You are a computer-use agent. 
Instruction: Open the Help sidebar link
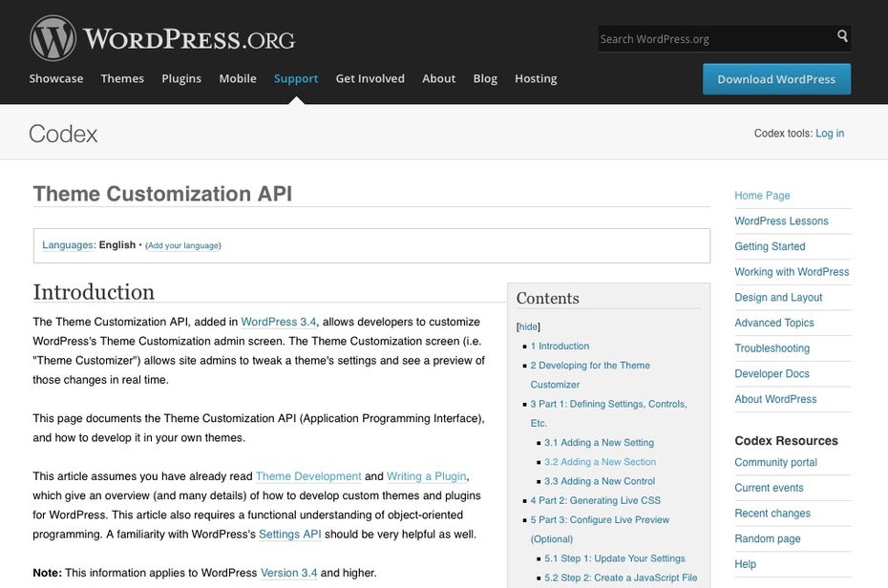746,564
